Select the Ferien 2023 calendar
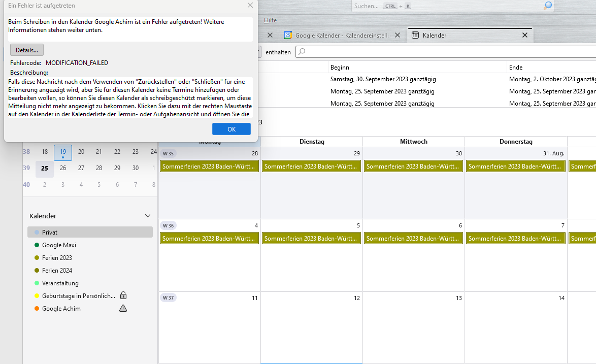Screen dimensions: 596x364 [90, 257]
